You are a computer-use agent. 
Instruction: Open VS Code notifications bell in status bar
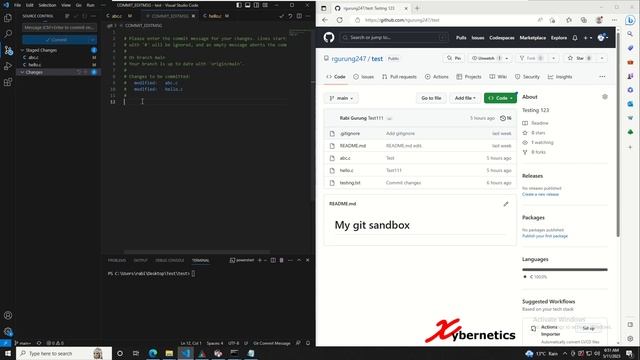pyautogui.click(x=308, y=343)
